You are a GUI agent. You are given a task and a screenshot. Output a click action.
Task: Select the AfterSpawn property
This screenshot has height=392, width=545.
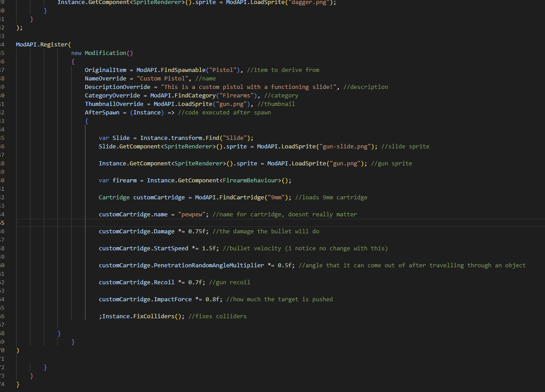(x=102, y=112)
